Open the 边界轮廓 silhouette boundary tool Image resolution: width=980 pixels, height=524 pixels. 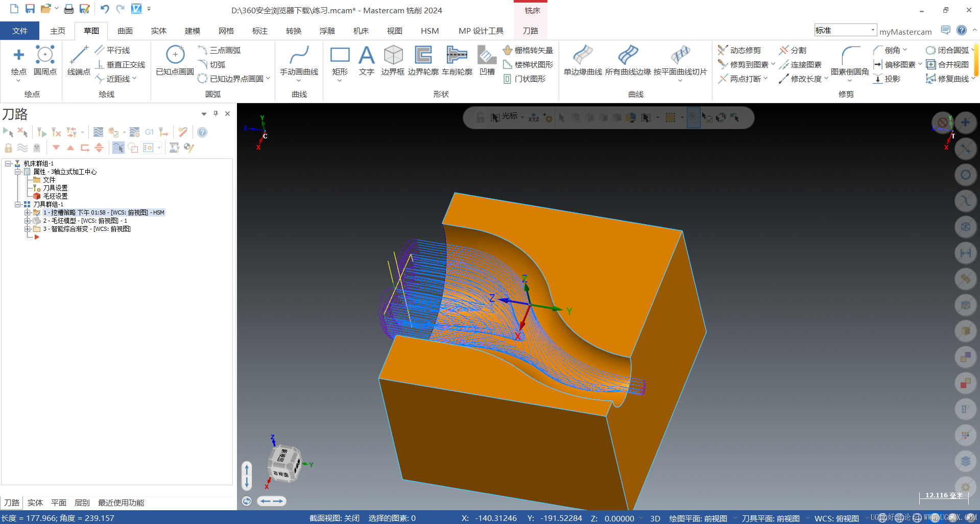click(423, 60)
